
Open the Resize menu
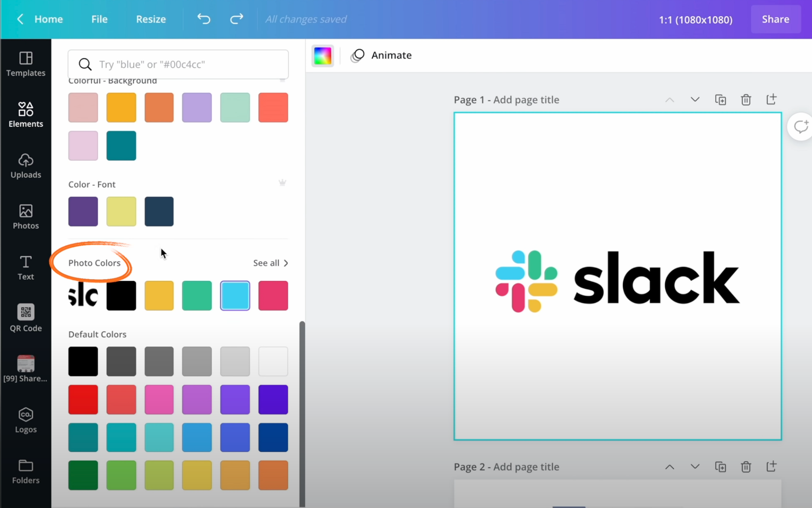point(151,19)
